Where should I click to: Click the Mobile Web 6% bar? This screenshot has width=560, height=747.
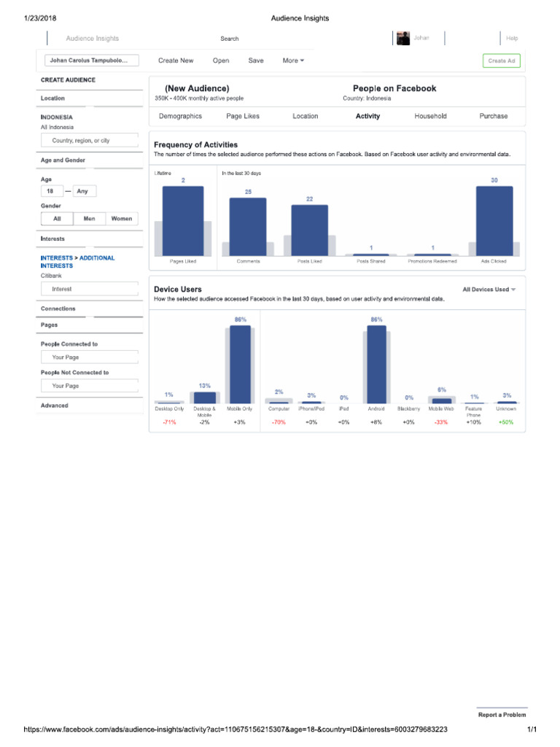pos(441,400)
